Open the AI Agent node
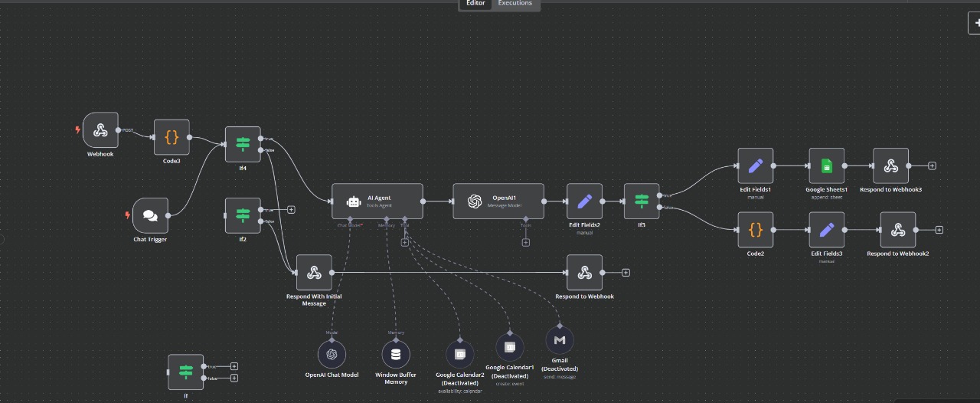The width and height of the screenshot is (980, 403). (377, 201)
